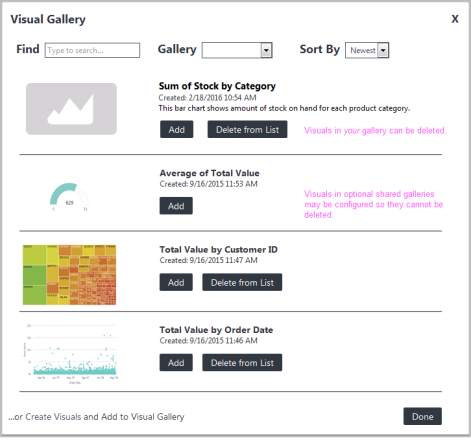Select the Sum of Stock by Category title

coord(217,86)
